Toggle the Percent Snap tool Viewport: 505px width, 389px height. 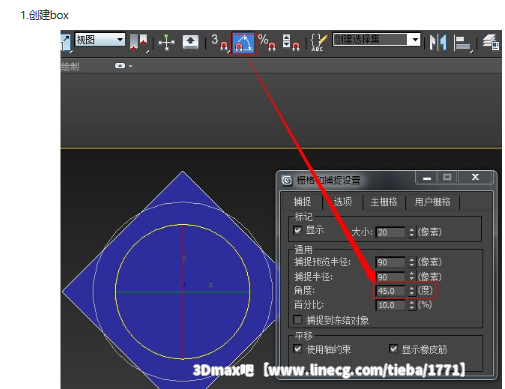point(267,43)
